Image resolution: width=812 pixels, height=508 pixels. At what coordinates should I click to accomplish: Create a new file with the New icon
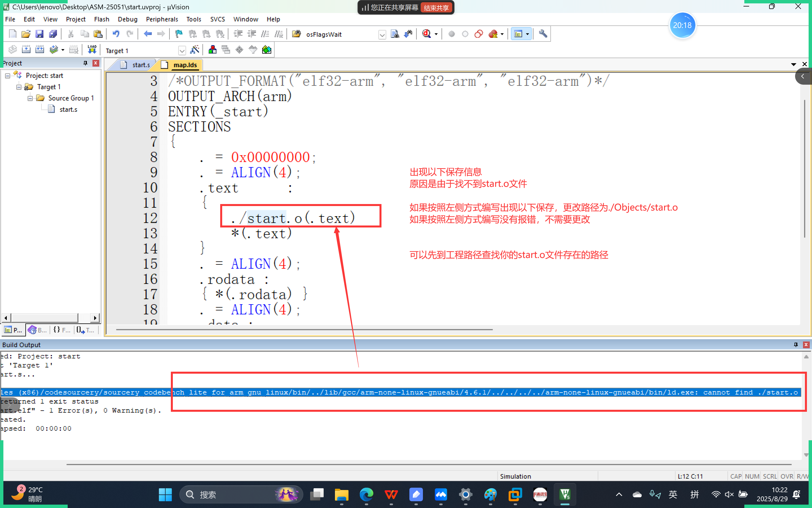(12, 34)
